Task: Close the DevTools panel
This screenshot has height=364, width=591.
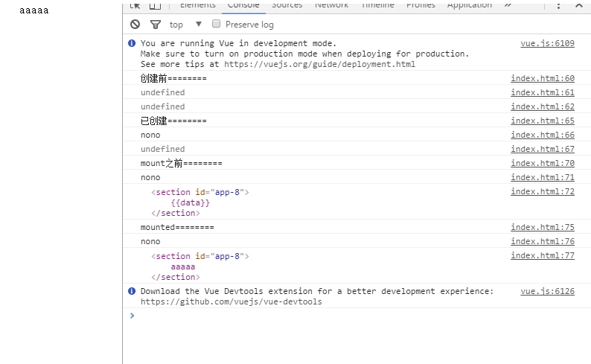Action: tap(578, 5)
